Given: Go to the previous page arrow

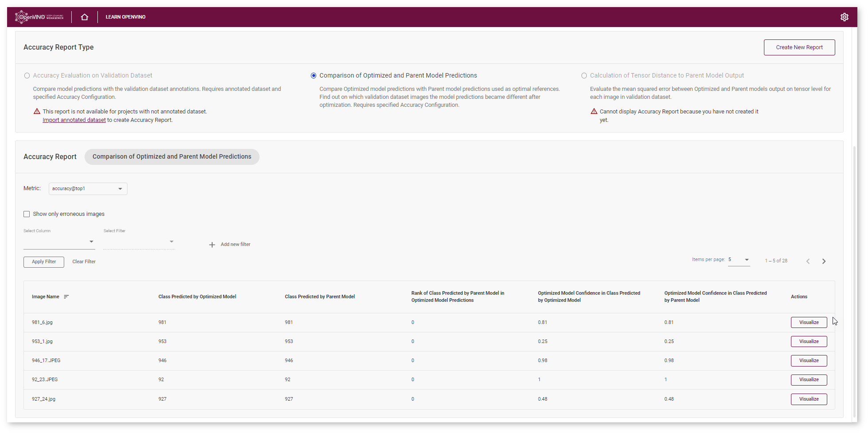Looking at the screenshot, I should coord(808,261).
